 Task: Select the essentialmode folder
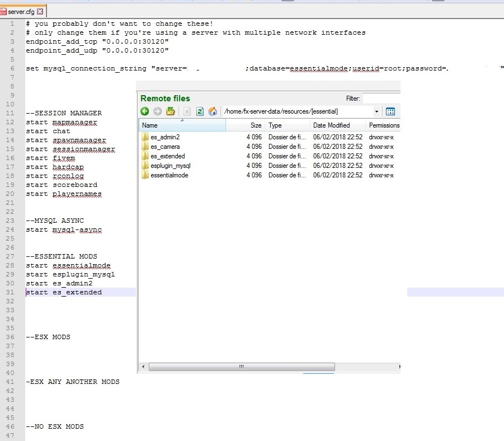click(169, 175)
